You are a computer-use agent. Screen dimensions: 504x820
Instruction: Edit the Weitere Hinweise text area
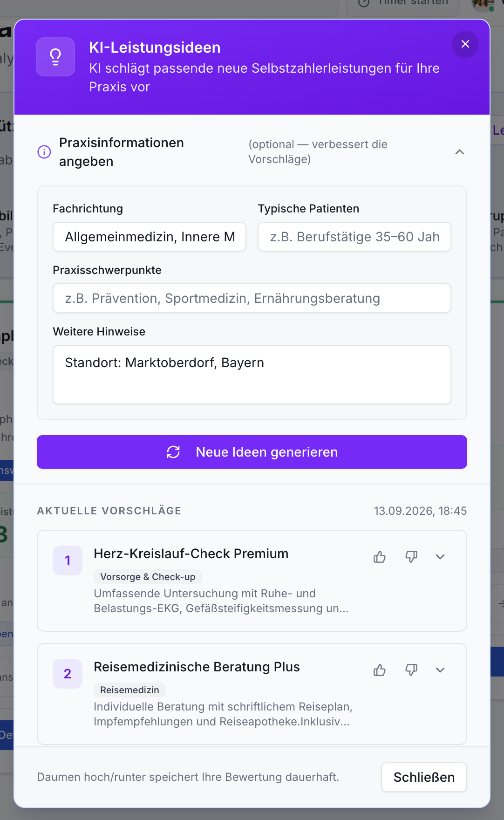(x=252, y=374)
